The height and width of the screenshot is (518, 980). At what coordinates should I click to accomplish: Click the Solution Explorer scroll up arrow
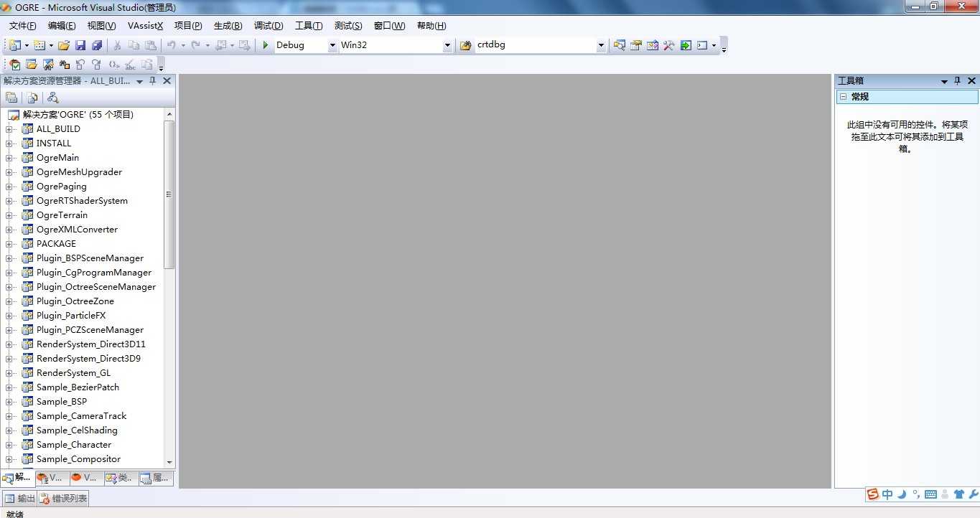[x=169, y=114]
